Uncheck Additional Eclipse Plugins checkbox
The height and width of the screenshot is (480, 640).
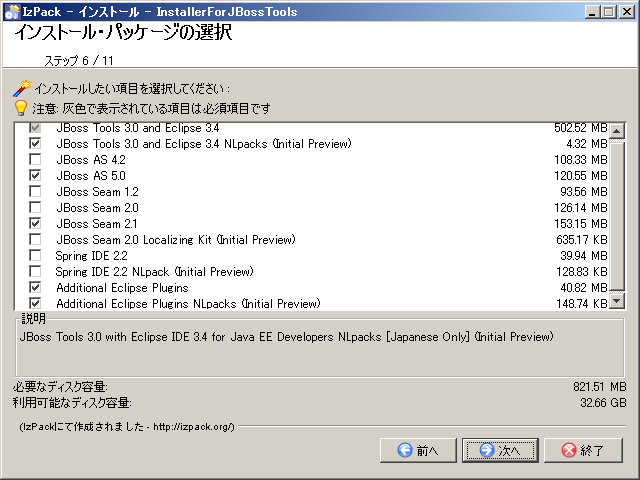pyautogui.click(x=36, y=288)
